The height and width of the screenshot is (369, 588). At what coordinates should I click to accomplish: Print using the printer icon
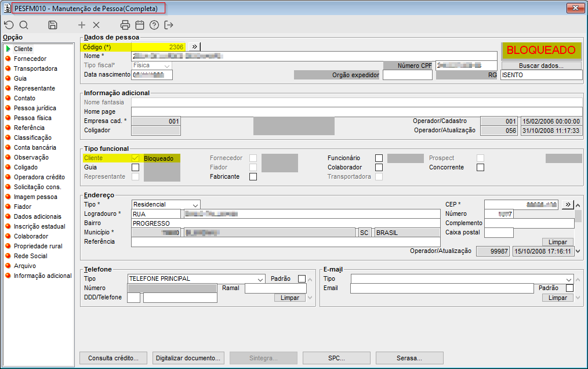click(125, 25)
